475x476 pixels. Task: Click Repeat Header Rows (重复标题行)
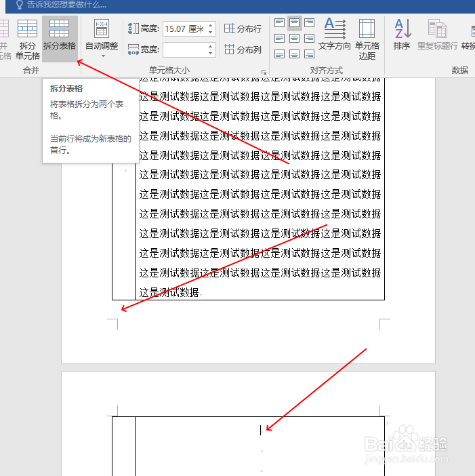[x=437, y=34]
